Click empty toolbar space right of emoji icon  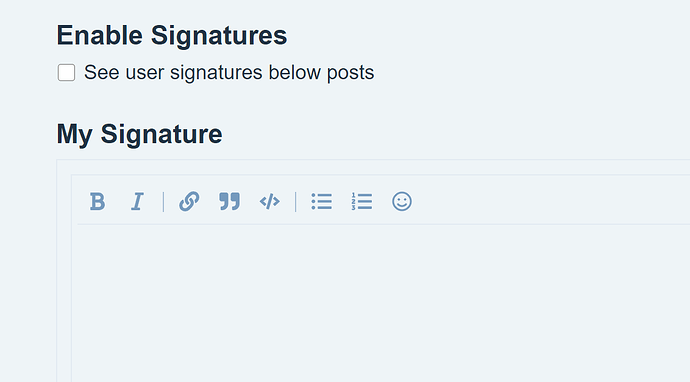(550, 202)
